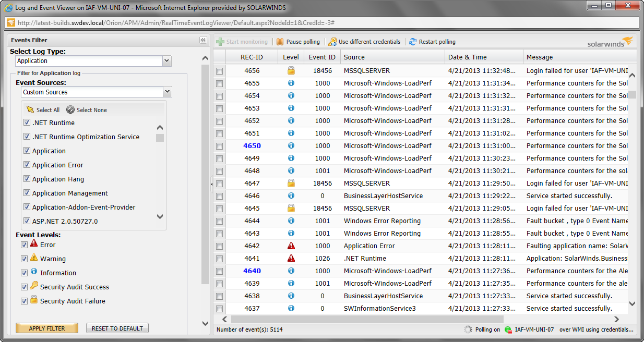Image resolution: width=644 pixels, height=342 pixels.
Task: Click information icon for record 4655
Action: 291,83
